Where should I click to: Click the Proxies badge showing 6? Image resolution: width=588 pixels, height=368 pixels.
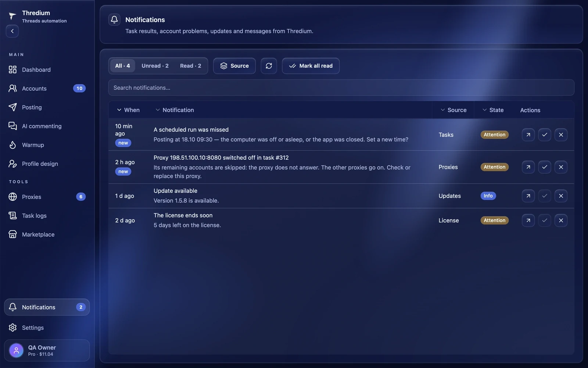tap(81, 197)
